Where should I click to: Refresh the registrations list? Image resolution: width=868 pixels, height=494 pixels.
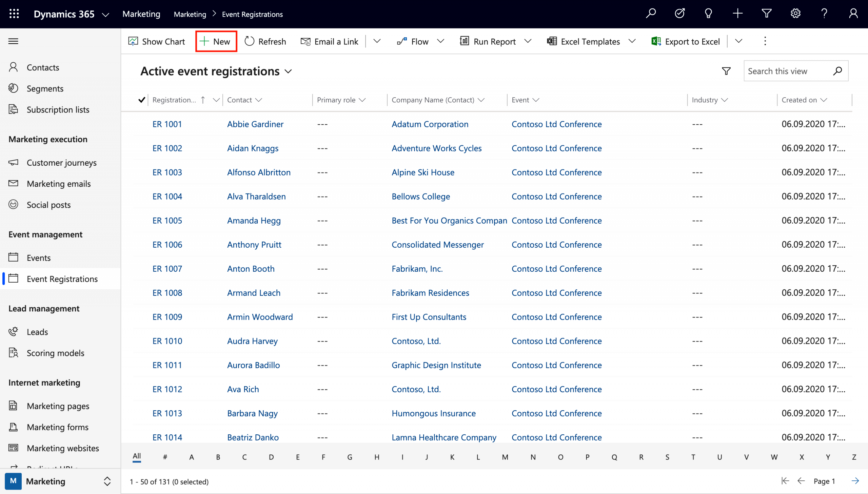pos(265,41)
